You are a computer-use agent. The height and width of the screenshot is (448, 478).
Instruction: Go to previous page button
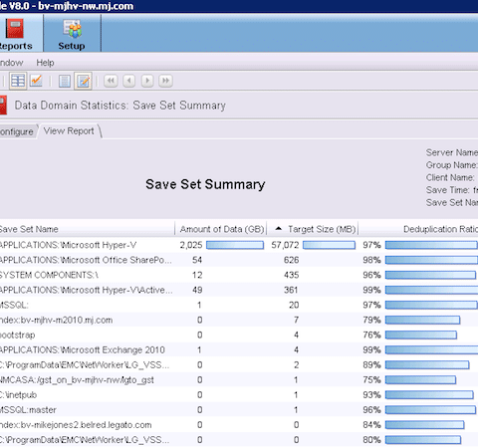point(129,81)
